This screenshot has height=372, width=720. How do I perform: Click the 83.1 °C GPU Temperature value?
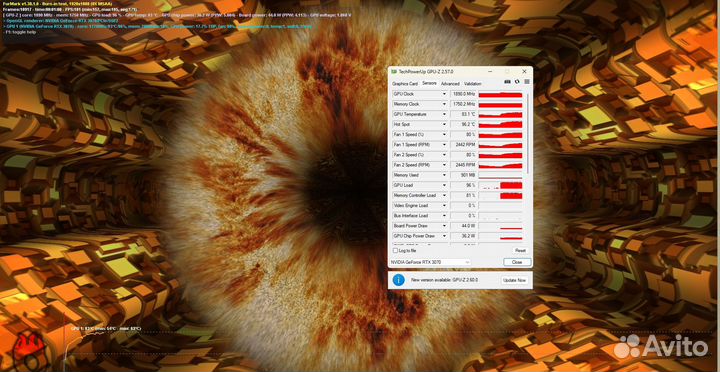463,114
